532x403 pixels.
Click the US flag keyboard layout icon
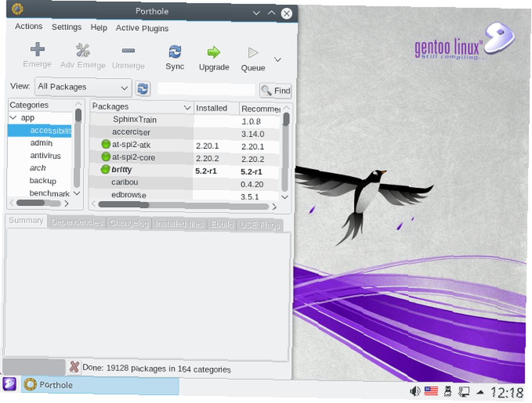pyautogui.click(x=431, y=391)
